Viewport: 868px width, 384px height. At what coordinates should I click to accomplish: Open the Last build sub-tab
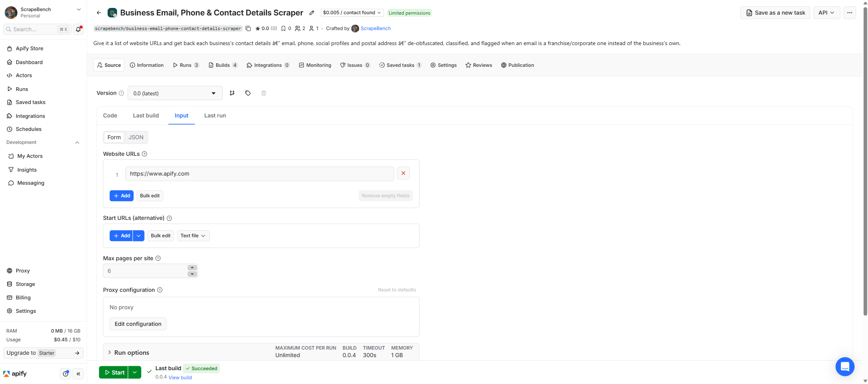tap(146, 115)
